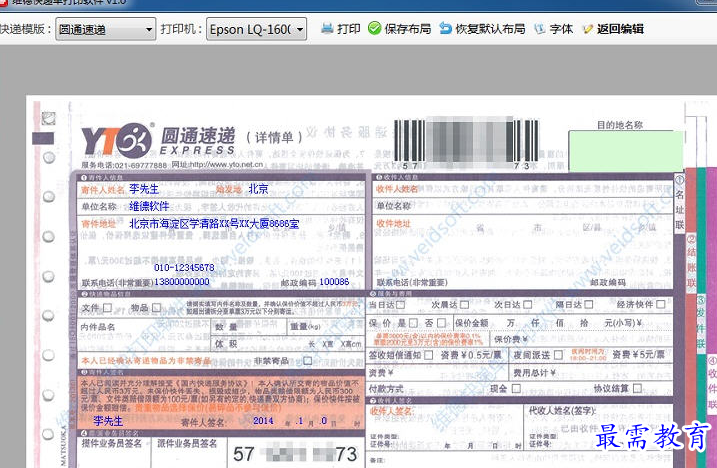Image resolution: width=717 pixels, height=468 pixels.
Task: Click 恢复默认布局 to restore layout
Action: tap(482, 29)
